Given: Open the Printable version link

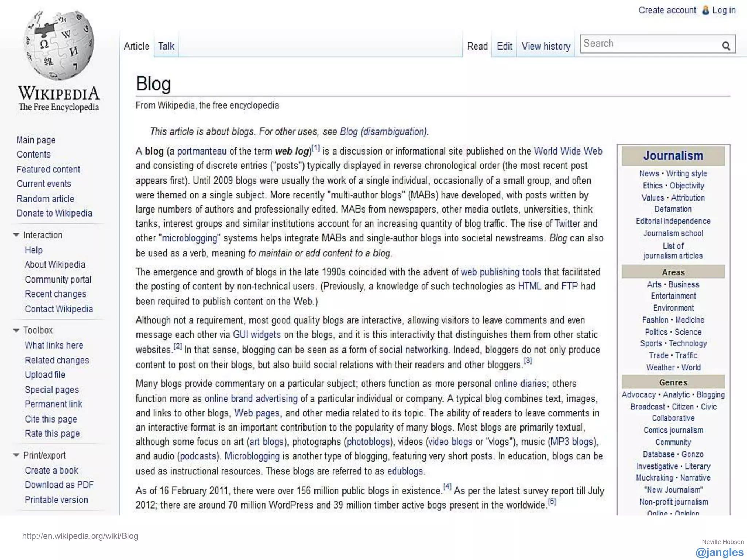Looking at the screenshot, I should click(56, 500).
